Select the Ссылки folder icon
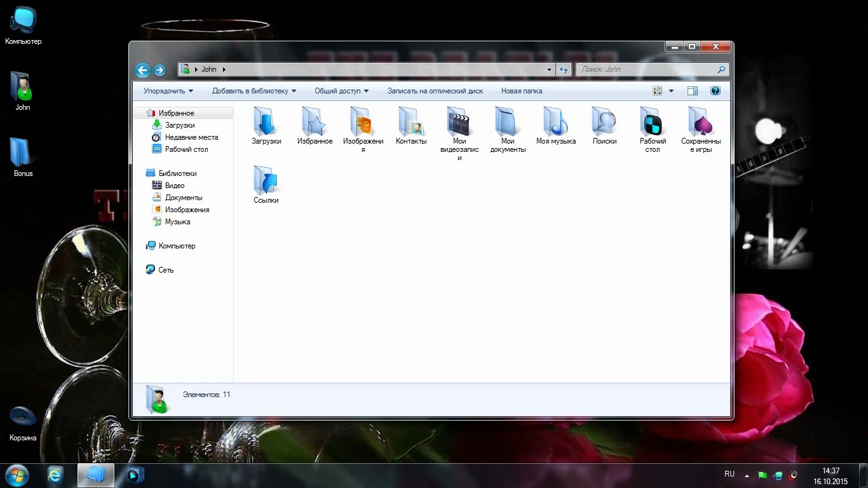868x488 pixels. click(266, 180)
